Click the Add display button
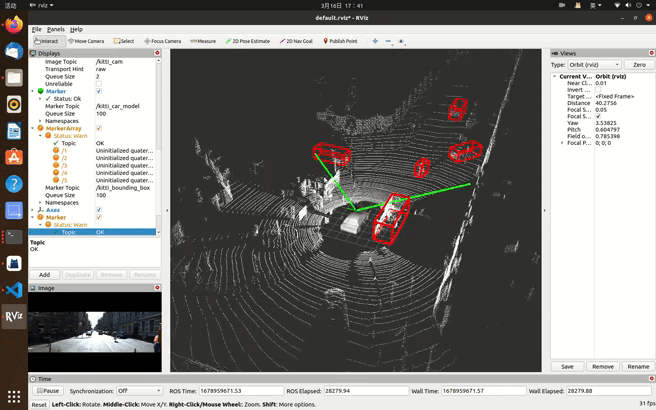The height and width of the screenshot is (410, 656). pyautogui.click(x=44, y=275)
